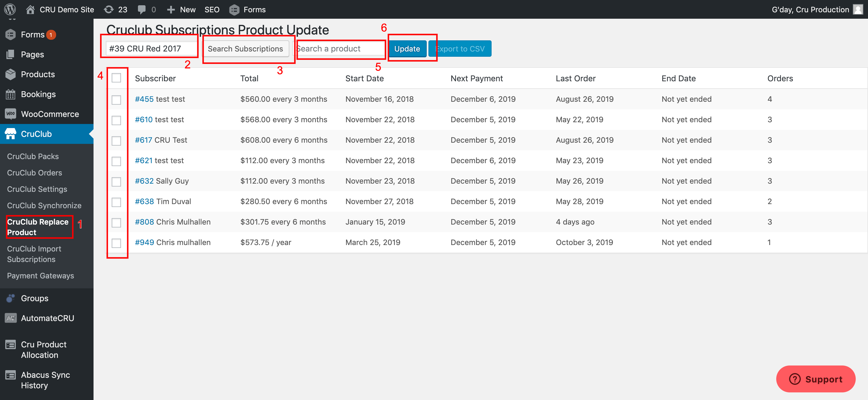Click the Forms notification badge showing 1
This screenshot has height=400, width=868.
51,35
